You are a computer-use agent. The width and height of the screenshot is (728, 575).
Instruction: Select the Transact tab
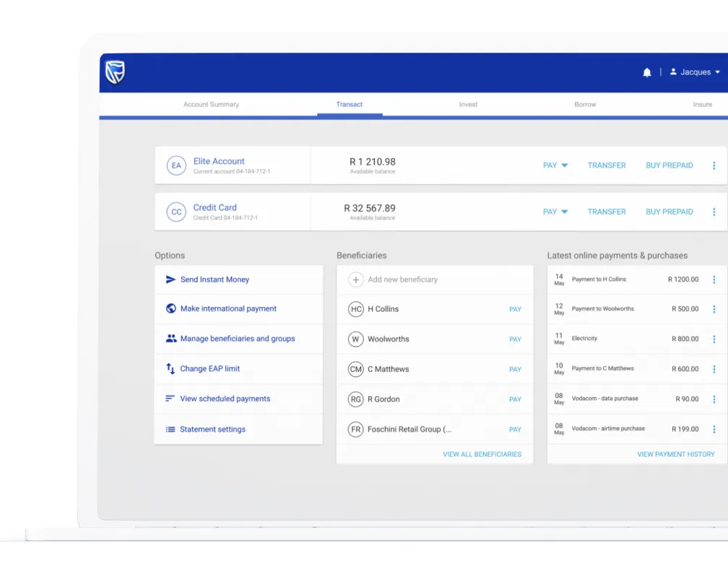coord(349,105)
